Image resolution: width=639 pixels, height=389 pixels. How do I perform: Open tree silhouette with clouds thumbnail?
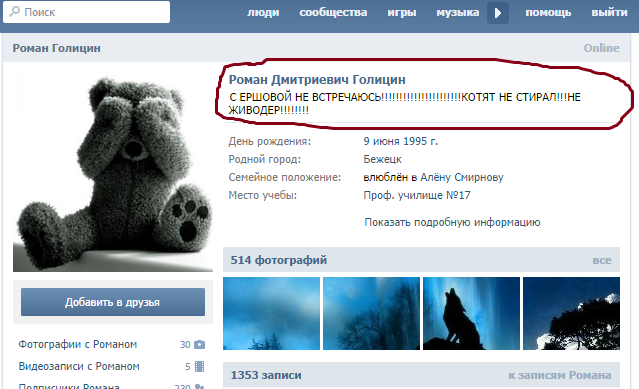[x=571, y=313]
